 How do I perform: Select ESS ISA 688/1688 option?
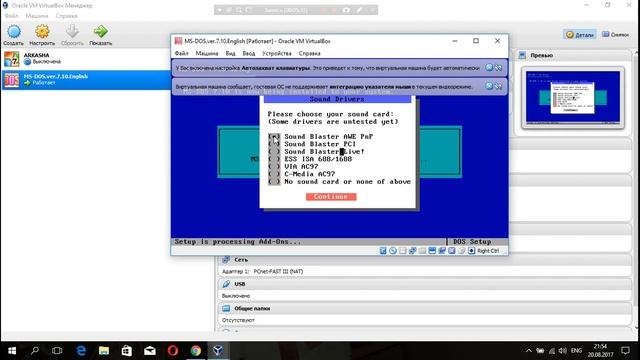pos(310,159)
